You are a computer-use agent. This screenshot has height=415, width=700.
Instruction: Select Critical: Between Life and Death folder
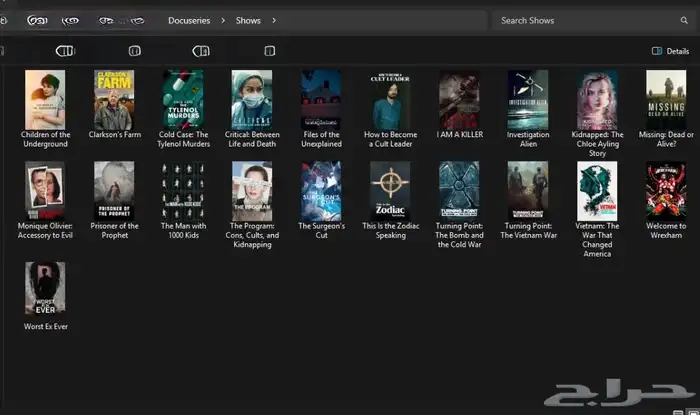pyautogui.click(x=252, y=108)
